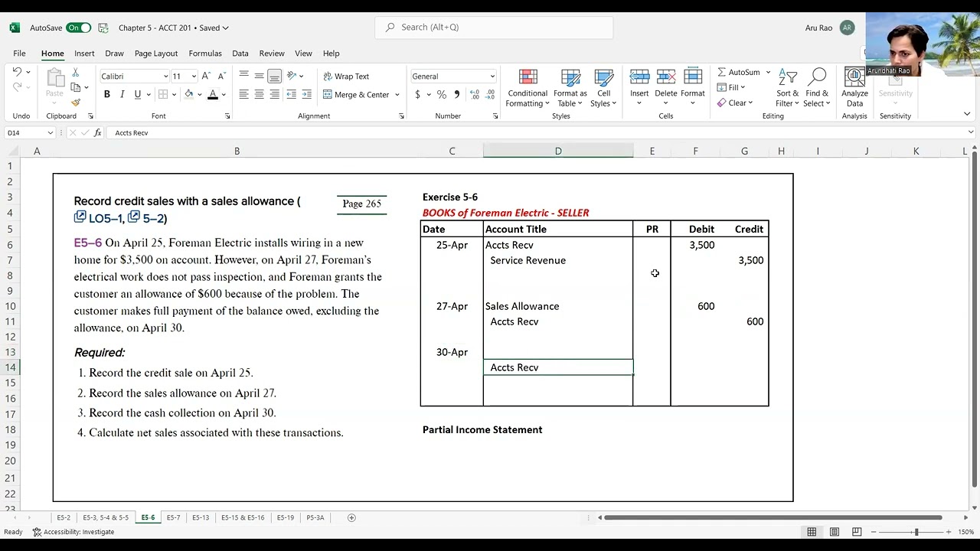Select the E5-13 sheet tab
The height and width of the screenshot is (551, 980).
point(201,517)
